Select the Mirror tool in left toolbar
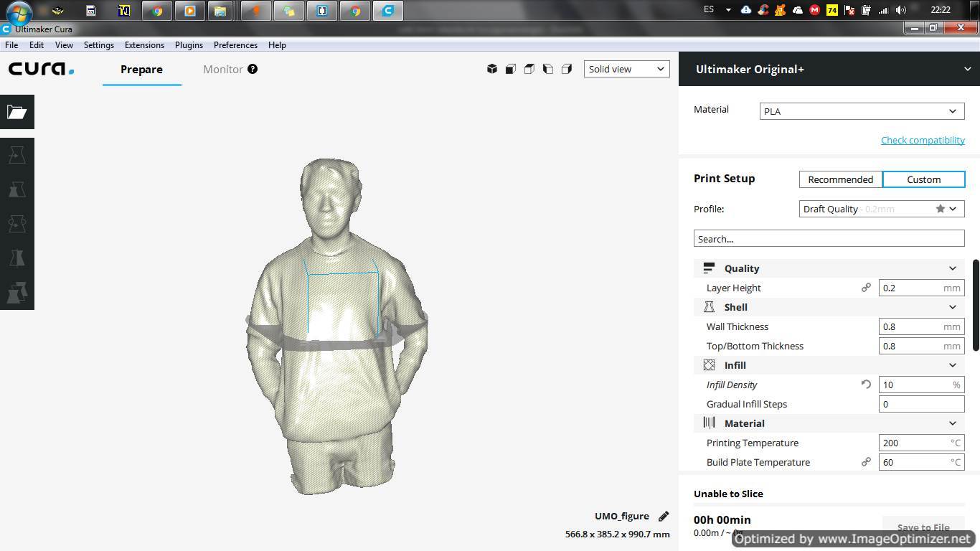Viewport: 980px width, 551px height. click(x=17, y=258)
